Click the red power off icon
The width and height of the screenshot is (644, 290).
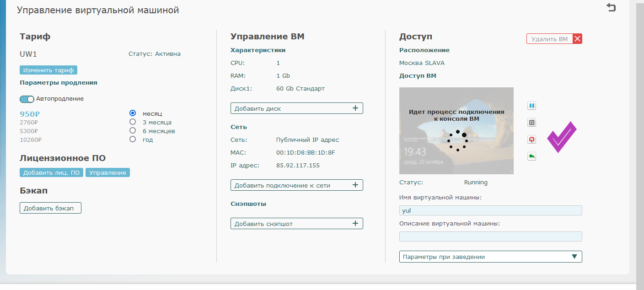531,140
